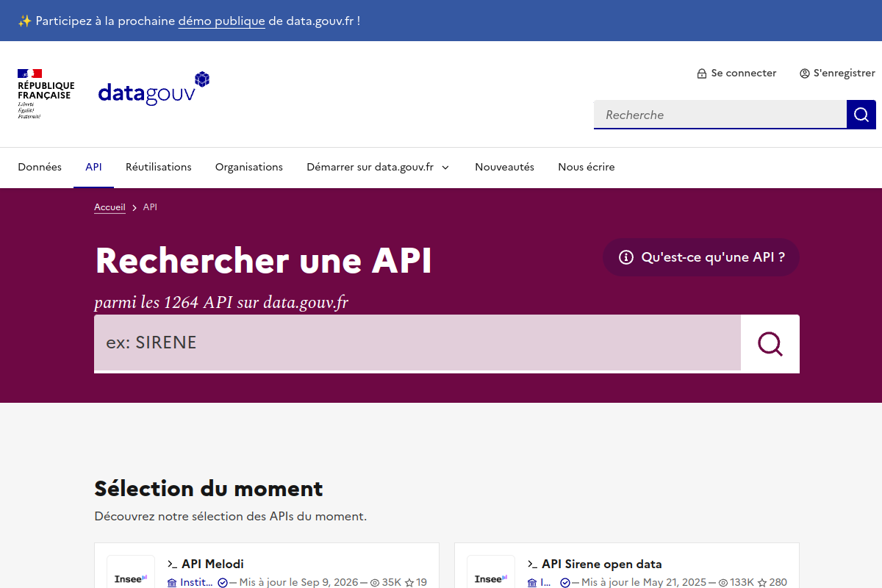The height and width of the screenshot is (588, 882).
Task: Click the certified badge on API Melodi card
Action: (223, 583)
